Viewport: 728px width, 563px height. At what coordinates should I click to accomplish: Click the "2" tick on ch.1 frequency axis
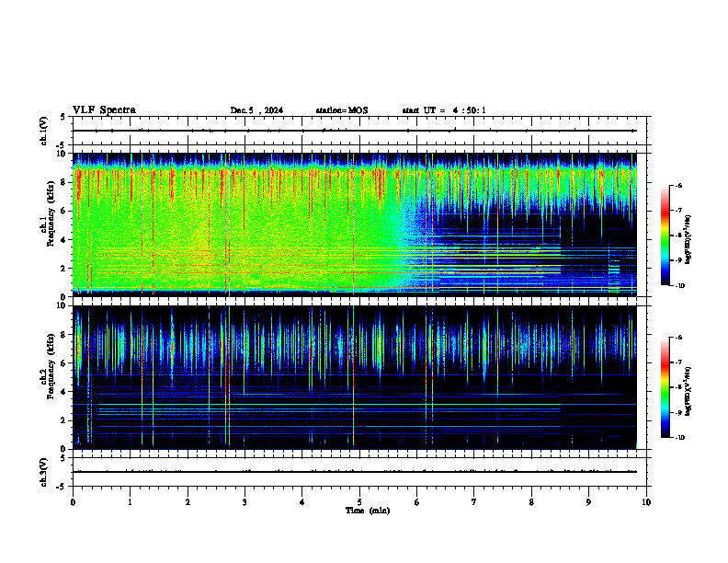64,269
